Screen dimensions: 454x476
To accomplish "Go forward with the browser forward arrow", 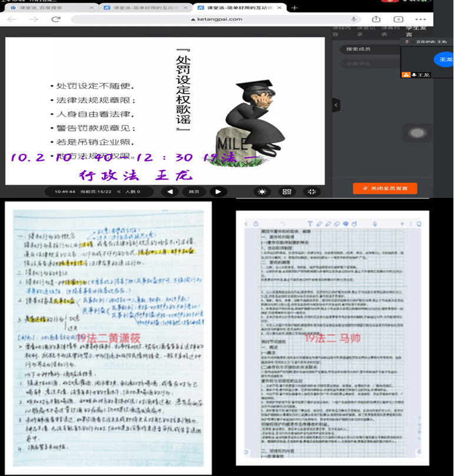I will click(x=34, y=19).
